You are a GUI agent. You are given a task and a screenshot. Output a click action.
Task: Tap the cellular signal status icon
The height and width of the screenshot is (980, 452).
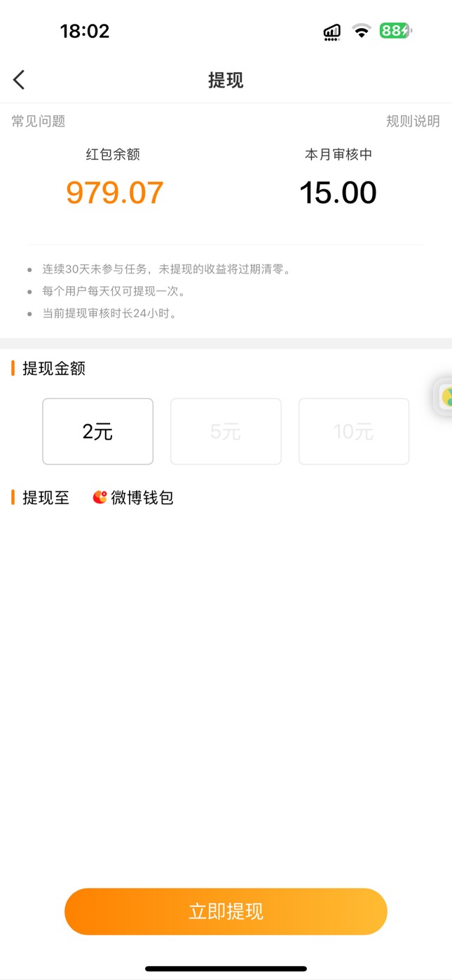coord(332,32)
